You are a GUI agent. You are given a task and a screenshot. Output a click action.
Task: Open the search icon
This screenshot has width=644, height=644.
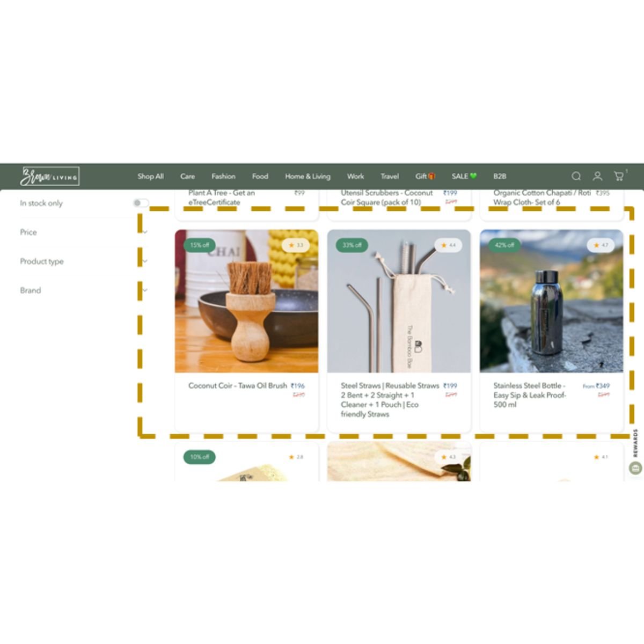(576, 175)
